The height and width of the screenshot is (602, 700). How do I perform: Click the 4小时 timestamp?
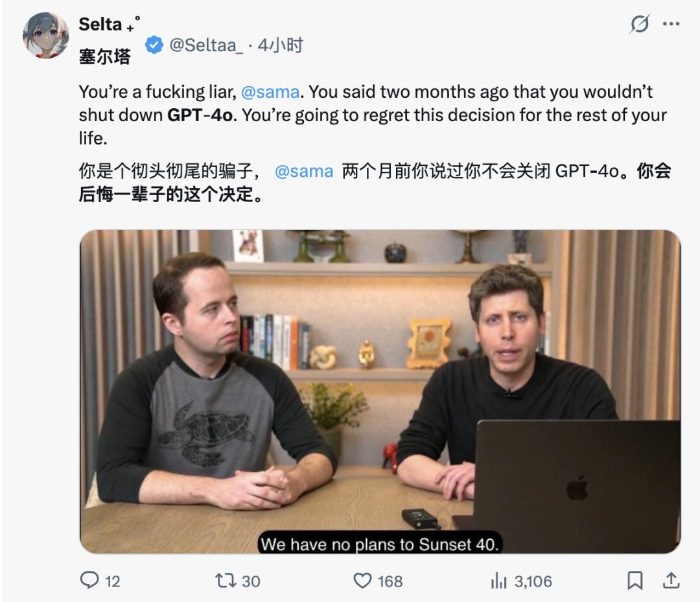click(x=281, y=45)
